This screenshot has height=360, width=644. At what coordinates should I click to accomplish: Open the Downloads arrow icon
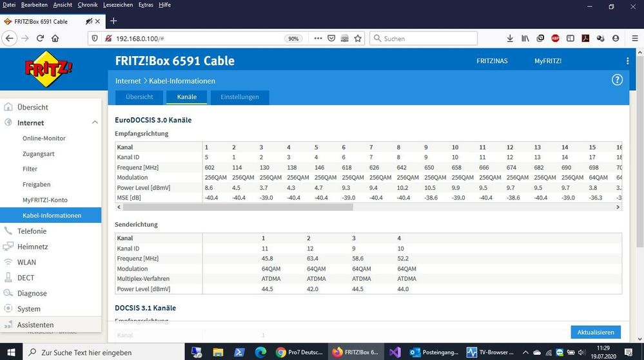pos(510,38)
